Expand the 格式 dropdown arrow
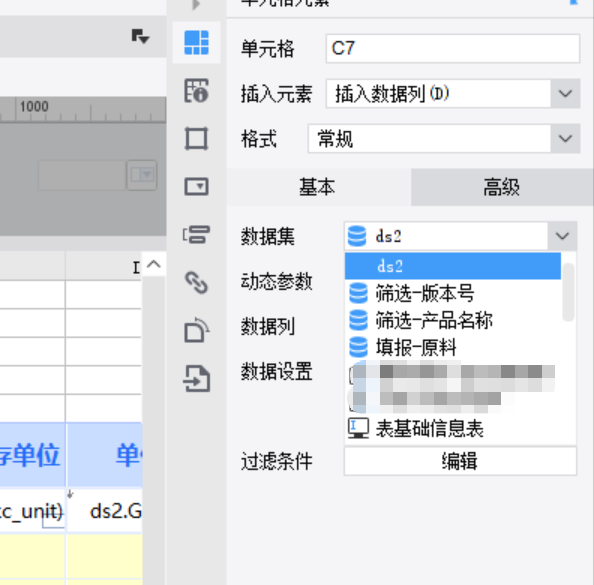 565,139
